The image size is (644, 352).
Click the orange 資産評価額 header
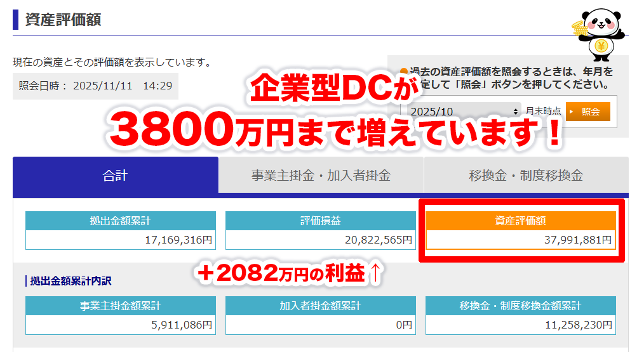[x=520, y=221]
